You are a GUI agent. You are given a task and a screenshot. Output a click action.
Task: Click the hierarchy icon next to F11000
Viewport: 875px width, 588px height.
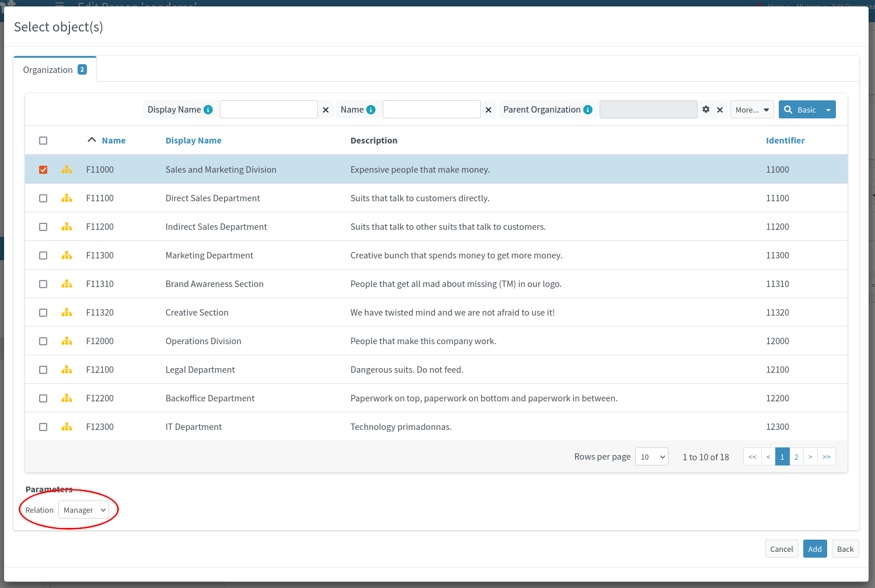(66, 169)
